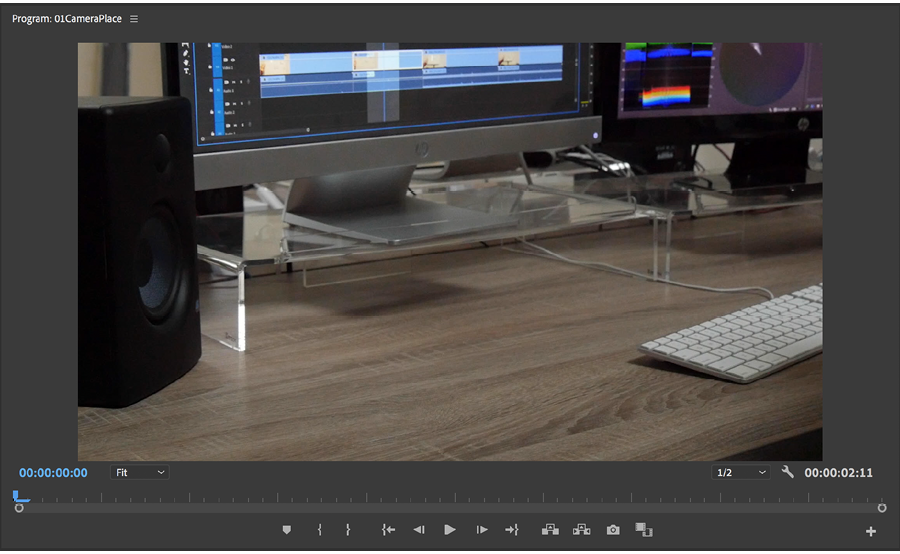Open the Fit zoom level dropdown

[139, 472]
